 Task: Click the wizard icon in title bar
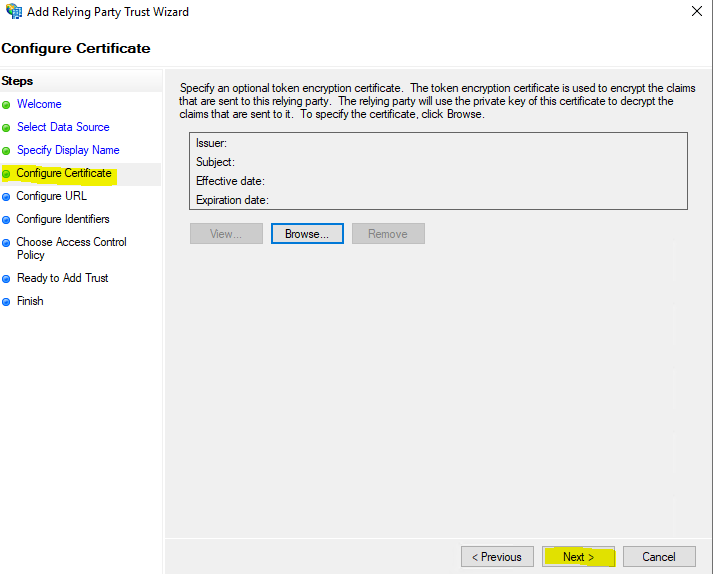click(14, 11)
